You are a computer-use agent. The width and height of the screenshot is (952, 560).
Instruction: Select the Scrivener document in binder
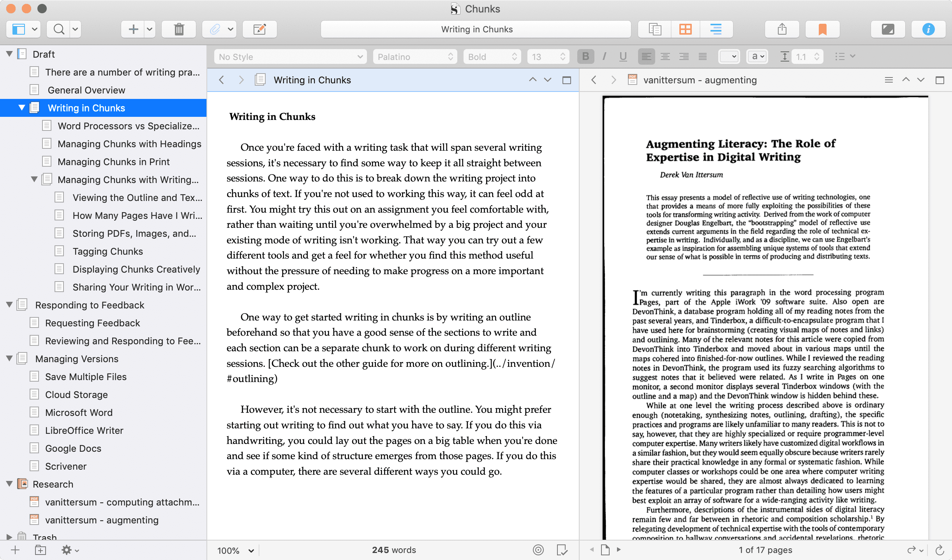tap(65, 466)
